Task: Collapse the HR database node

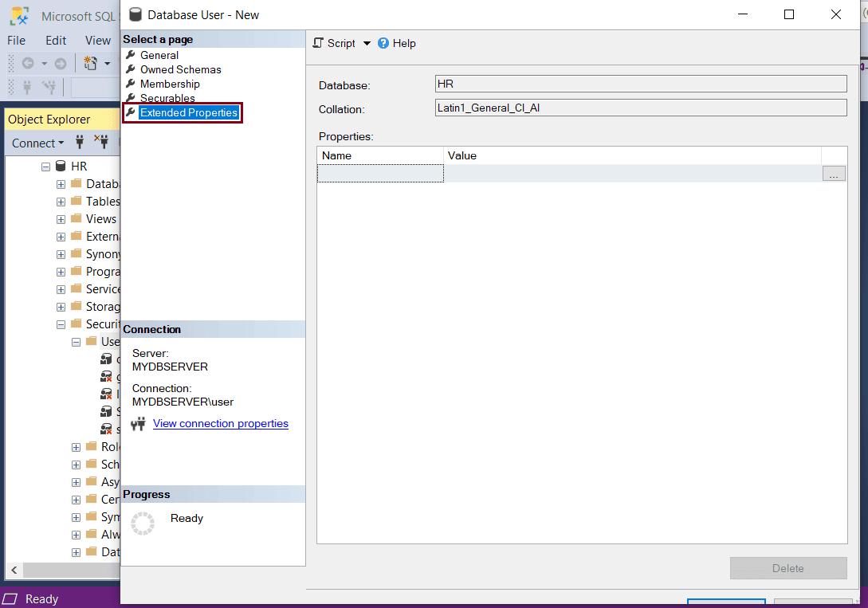Action: pyautogui.click(x=46, y=167)
